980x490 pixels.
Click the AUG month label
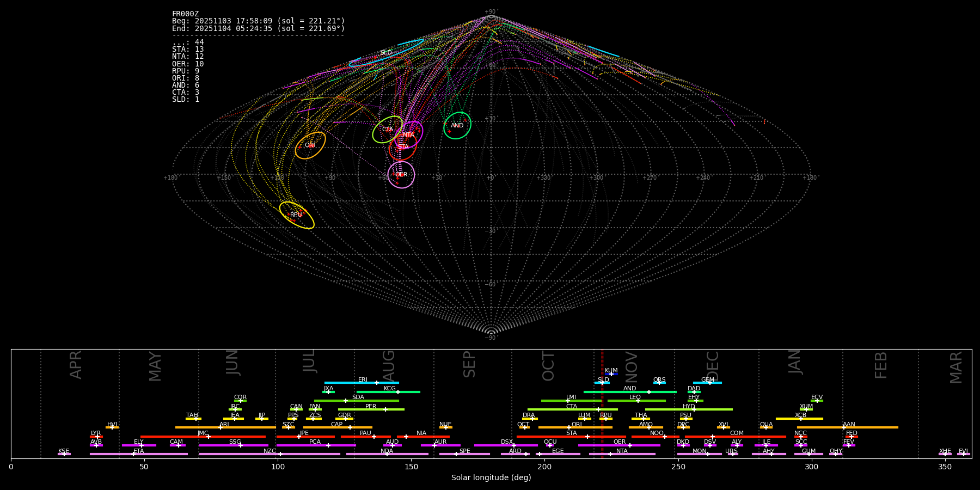pyautogui.click(x=389, y=365)
